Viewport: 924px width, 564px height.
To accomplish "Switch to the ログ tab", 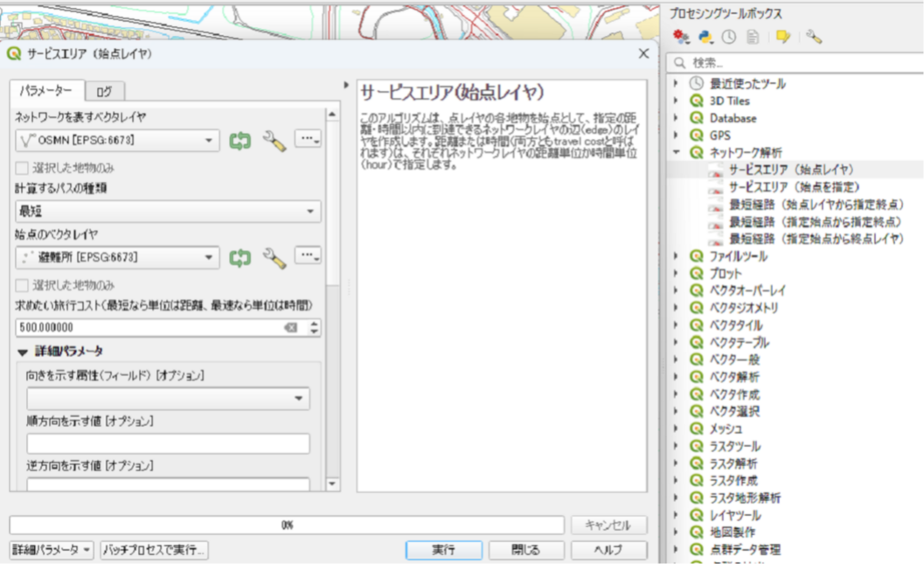I will pyautogui.click(x=104, y=91).
